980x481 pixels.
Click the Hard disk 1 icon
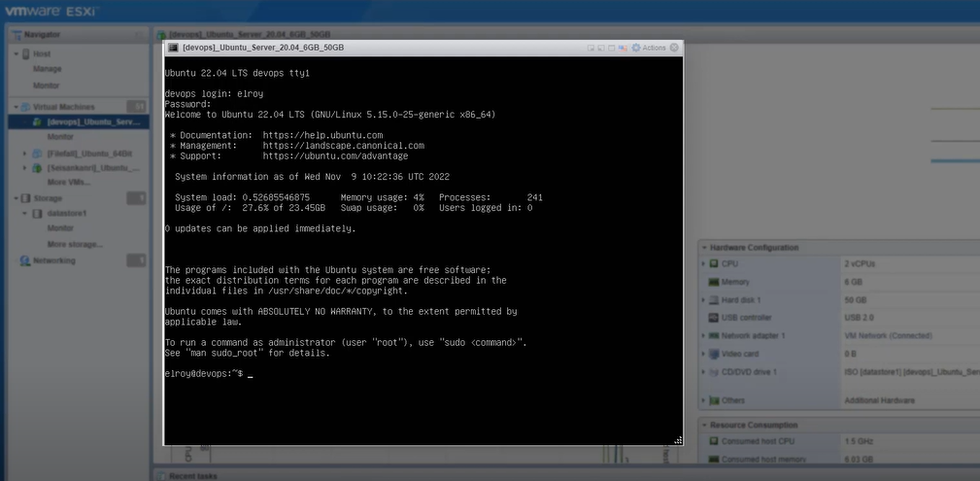[714, 300]
